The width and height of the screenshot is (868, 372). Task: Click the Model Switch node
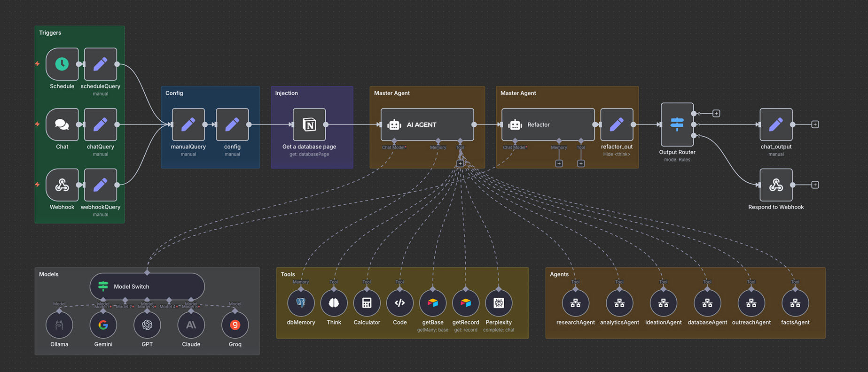(147, 287)
